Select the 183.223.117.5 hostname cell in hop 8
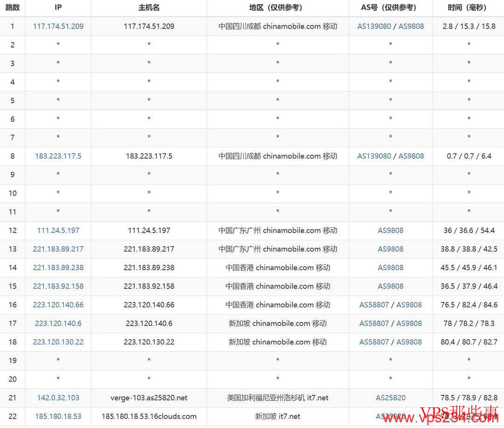Viewport: 504px width, 428px height. tap(149, 156)
